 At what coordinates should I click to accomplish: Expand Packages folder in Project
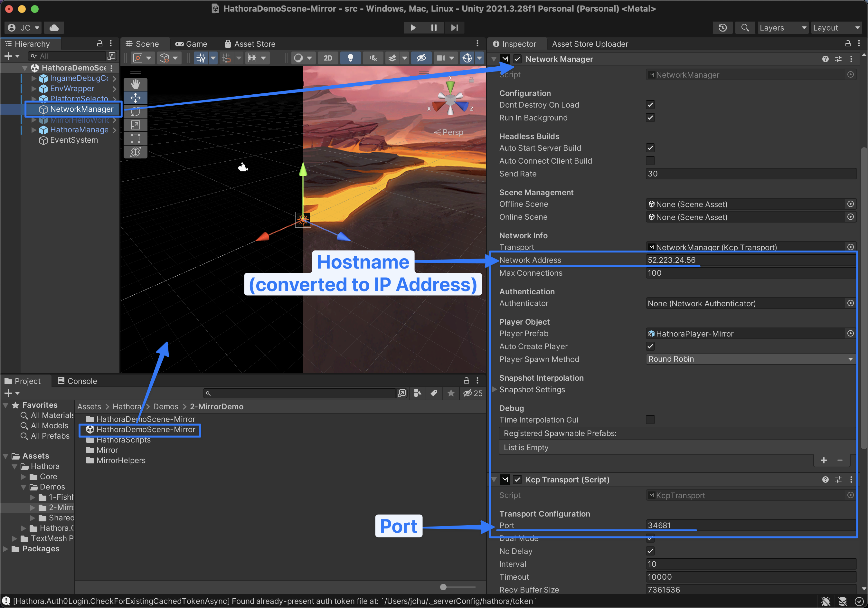[6, 549]
